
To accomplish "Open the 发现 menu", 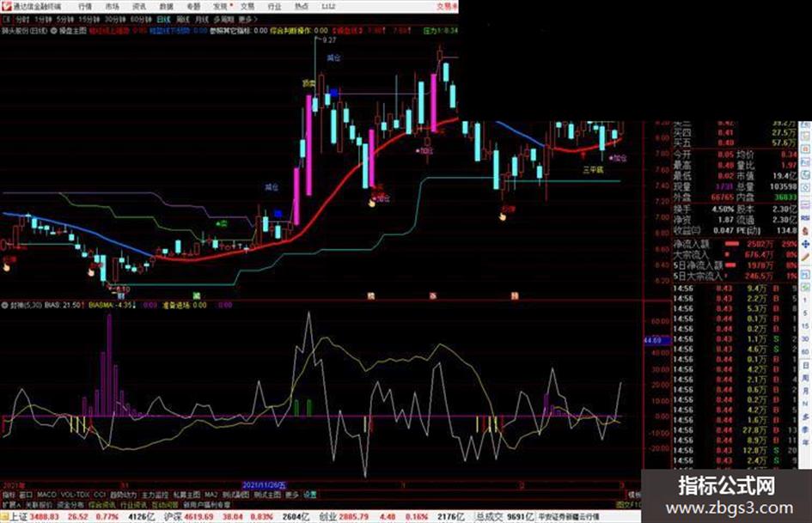I will coord(221,7).
